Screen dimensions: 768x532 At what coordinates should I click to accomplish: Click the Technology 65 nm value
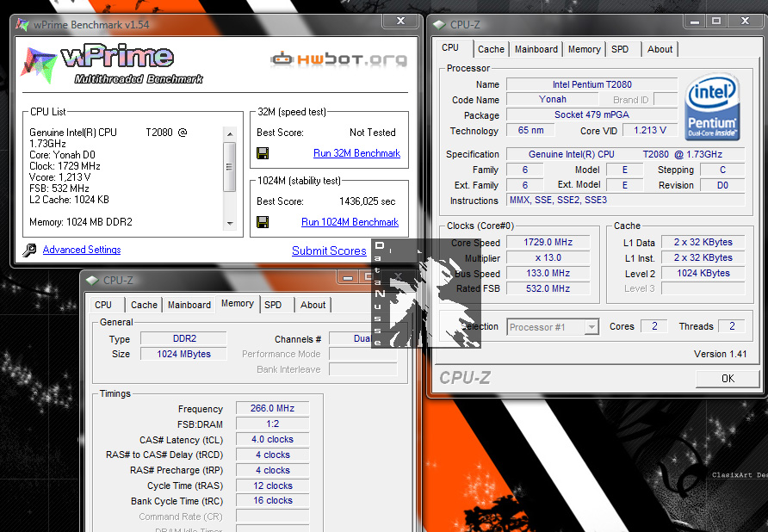pyautogui.click(x=530, y=130)
